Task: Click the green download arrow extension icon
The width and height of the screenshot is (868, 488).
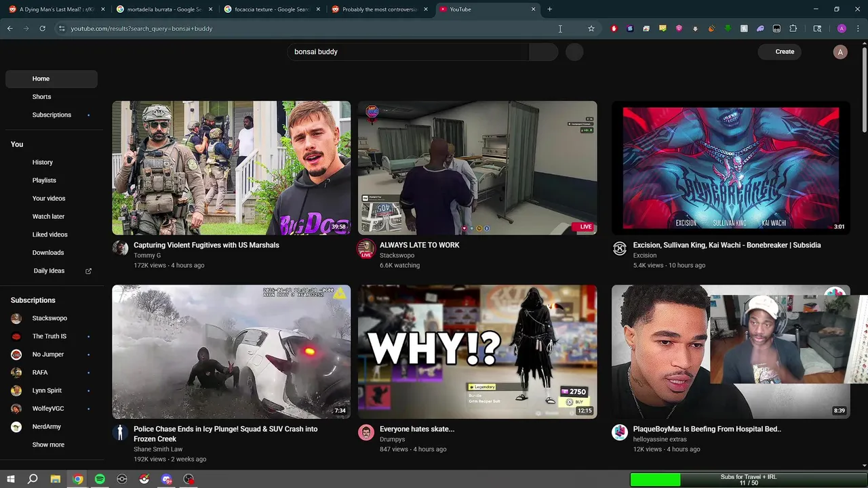Action: coord(728,28)
